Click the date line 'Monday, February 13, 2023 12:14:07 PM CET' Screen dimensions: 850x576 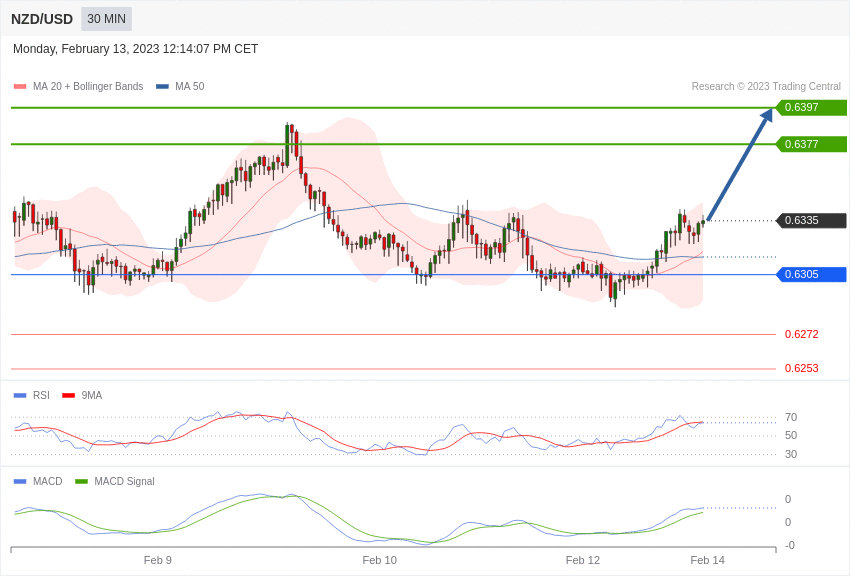[x=136, y=49]
